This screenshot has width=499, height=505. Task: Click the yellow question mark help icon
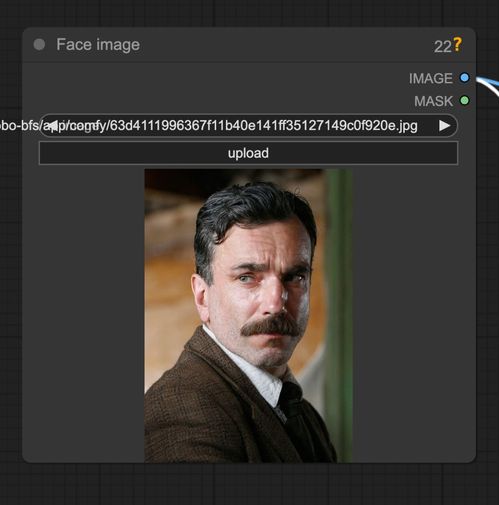(458, 45)
